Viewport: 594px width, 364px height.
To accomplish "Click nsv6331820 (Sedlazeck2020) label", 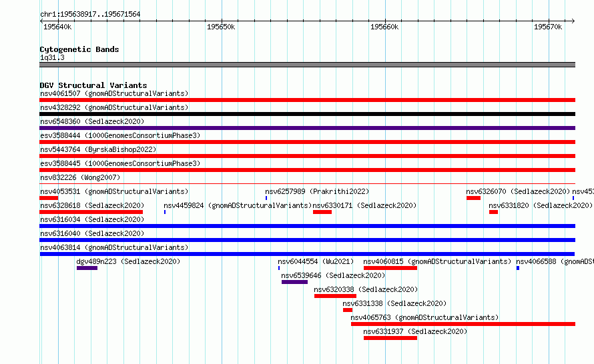I will (541, 205).
